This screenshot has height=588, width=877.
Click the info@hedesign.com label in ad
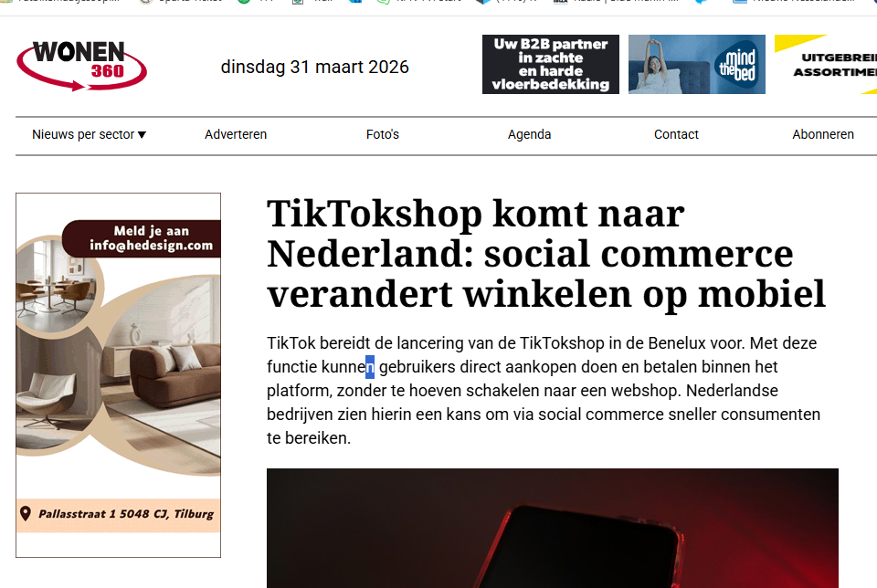point(151,246)
